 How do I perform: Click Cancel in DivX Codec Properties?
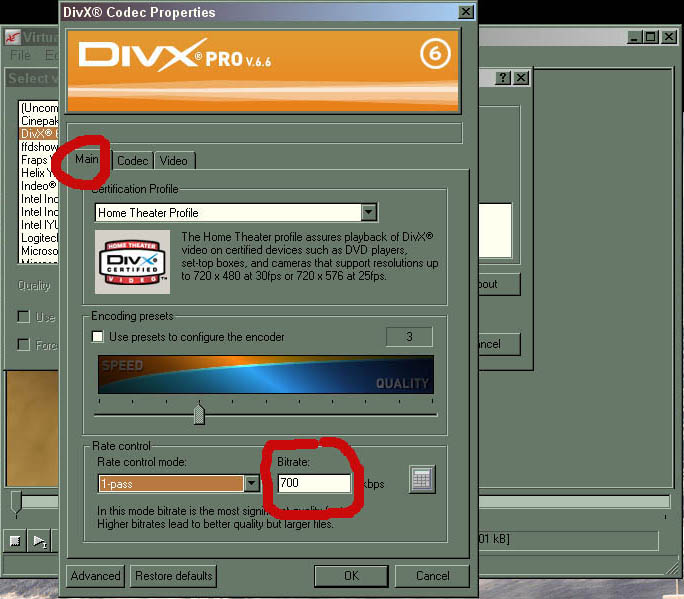432,576
